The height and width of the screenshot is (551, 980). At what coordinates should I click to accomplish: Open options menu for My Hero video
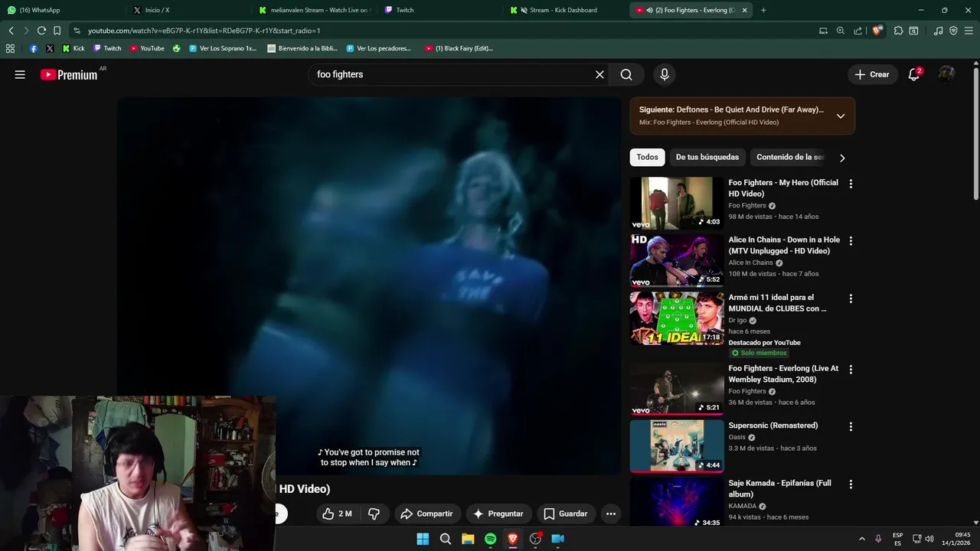(851, 184)
